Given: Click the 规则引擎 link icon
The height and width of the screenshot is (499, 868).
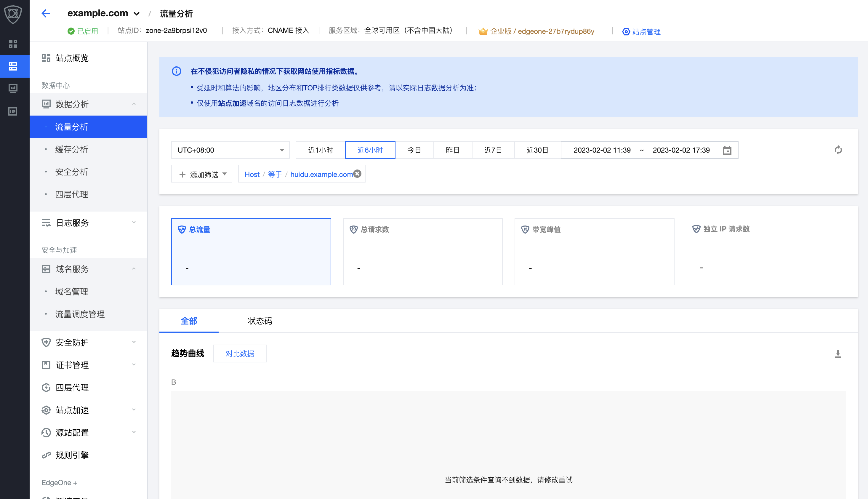Looking at the screenshot, I should 46,455.
